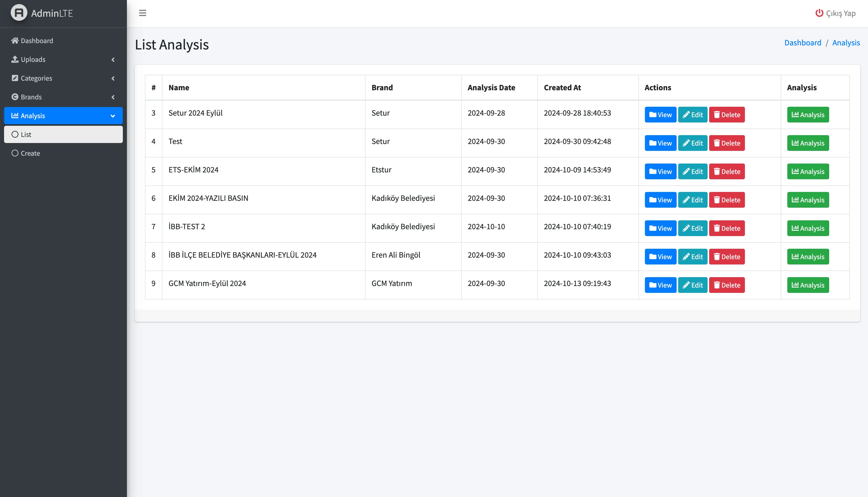Click the Brands copyright icon in sidebar
Image resolution: width=868 pixels, height=497 pixels.
click(x=15, y=97)
